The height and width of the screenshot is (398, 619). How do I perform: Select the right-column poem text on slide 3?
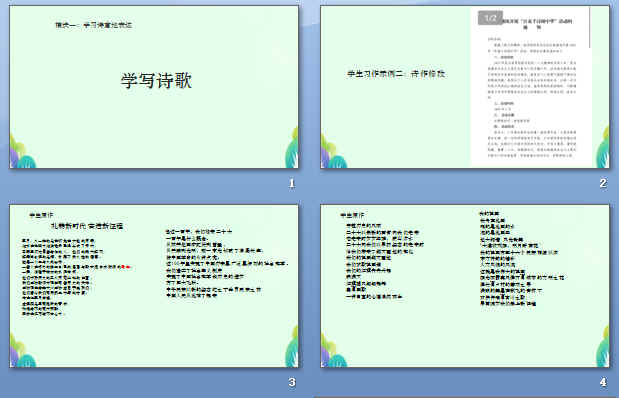pos(227,263)
